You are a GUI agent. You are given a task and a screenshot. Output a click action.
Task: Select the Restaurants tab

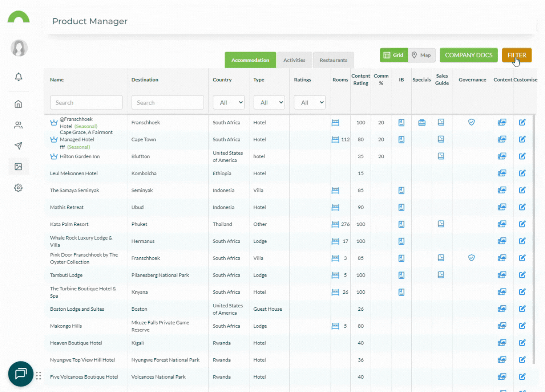tap(333, 60)
